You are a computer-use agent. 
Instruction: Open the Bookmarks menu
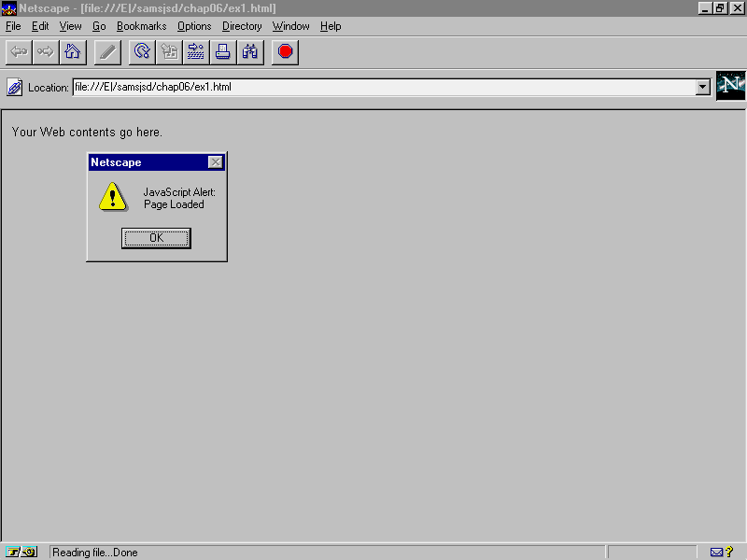[x=141, y=26]
